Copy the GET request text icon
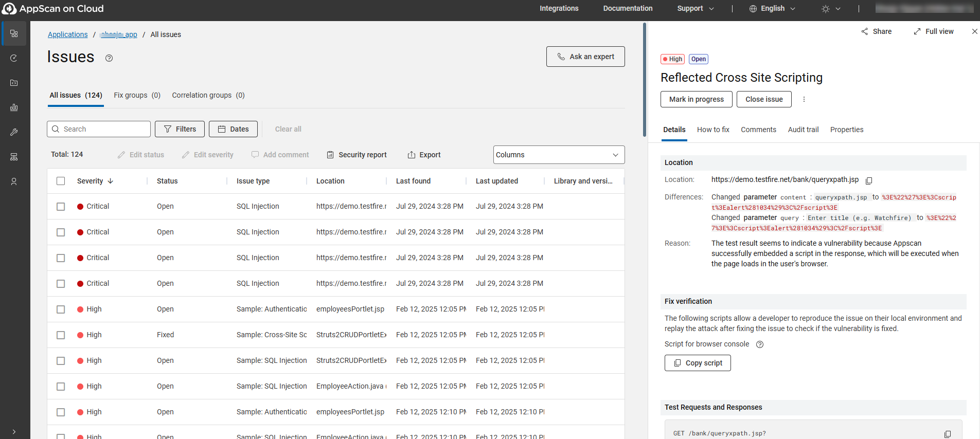The height and width of the screenshot is (439, 980). click(948, 434)
